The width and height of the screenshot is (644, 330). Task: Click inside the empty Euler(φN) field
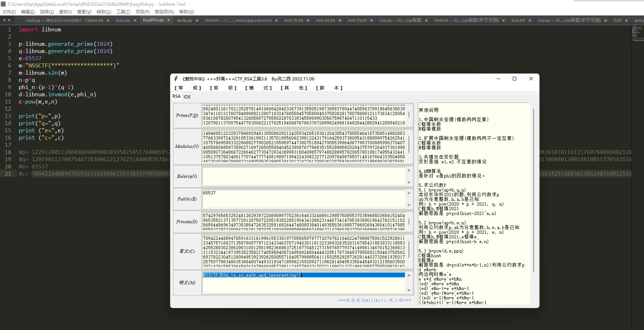pyautogui.click(x=304, y=176)
